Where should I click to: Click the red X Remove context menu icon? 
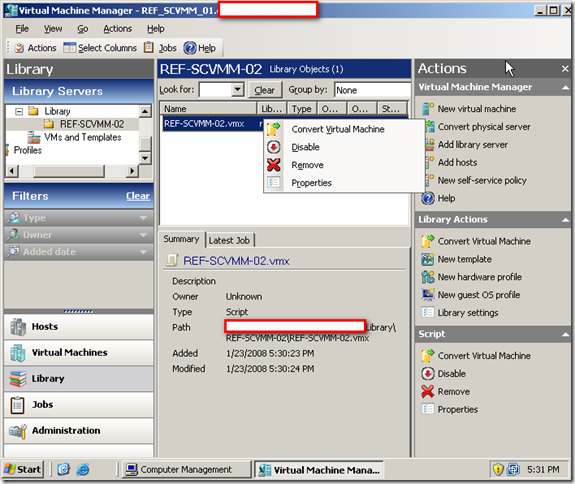(x=274, y=165)
